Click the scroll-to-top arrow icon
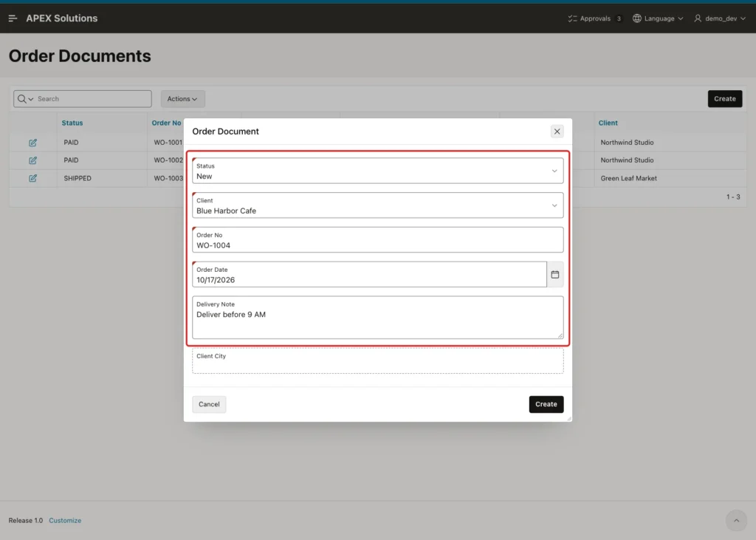Image resolution: width=756 pixels, height=540 pixels. click(x=736, y=521)
